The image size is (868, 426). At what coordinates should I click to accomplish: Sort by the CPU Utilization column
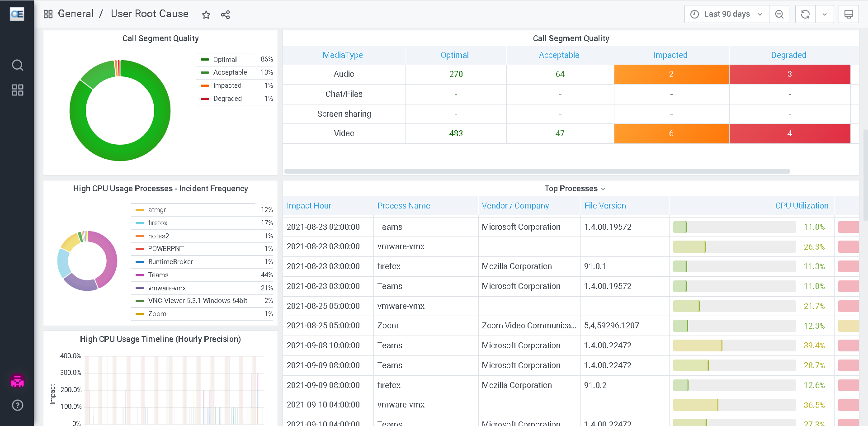[801, 206]
